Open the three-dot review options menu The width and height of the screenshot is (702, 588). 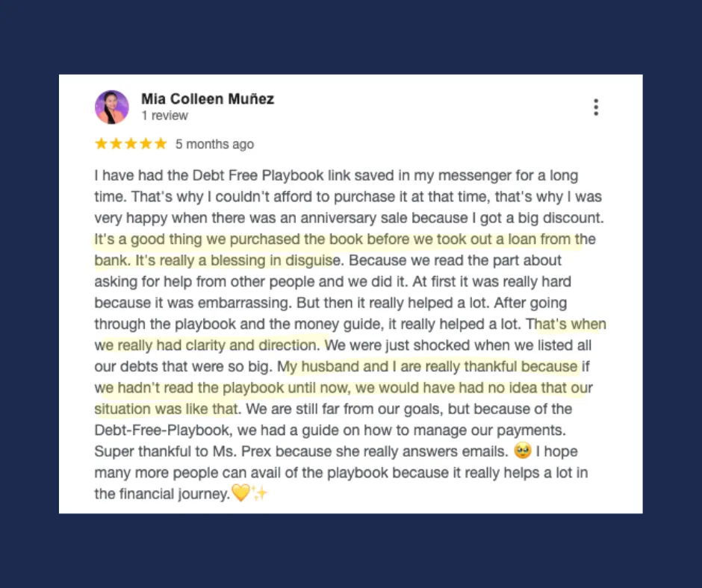(x=595, y=107)
